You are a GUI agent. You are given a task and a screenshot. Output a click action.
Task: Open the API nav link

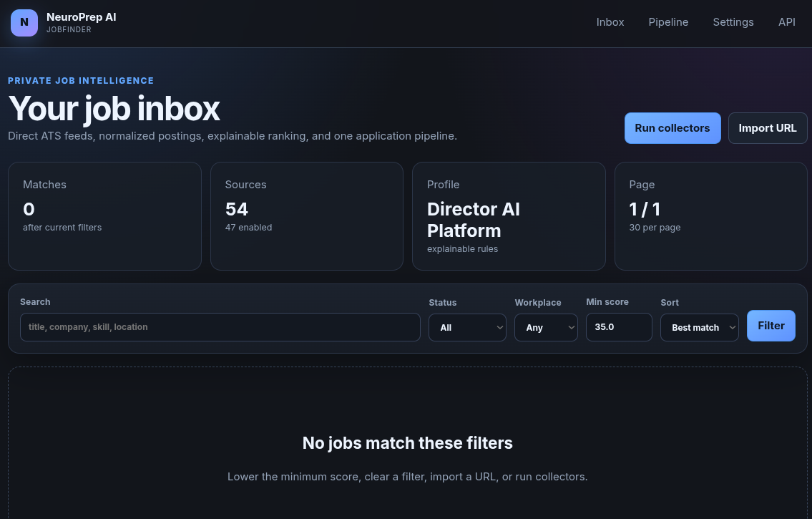787,22
